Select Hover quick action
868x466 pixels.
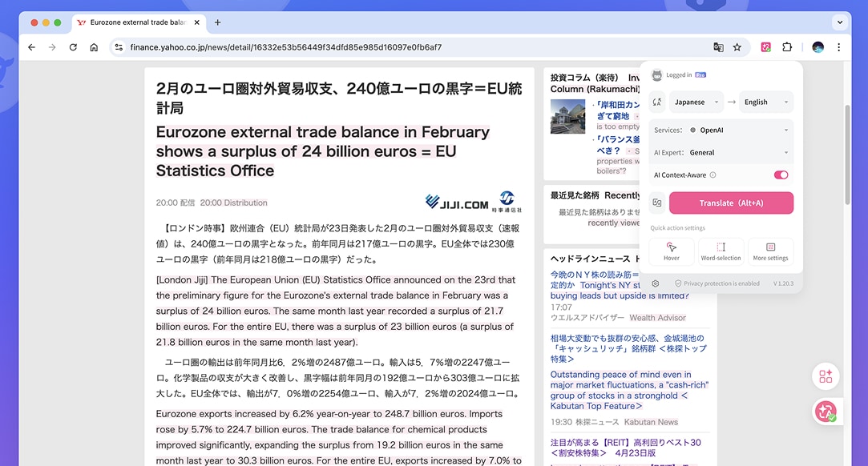click(x=672, y=251)
